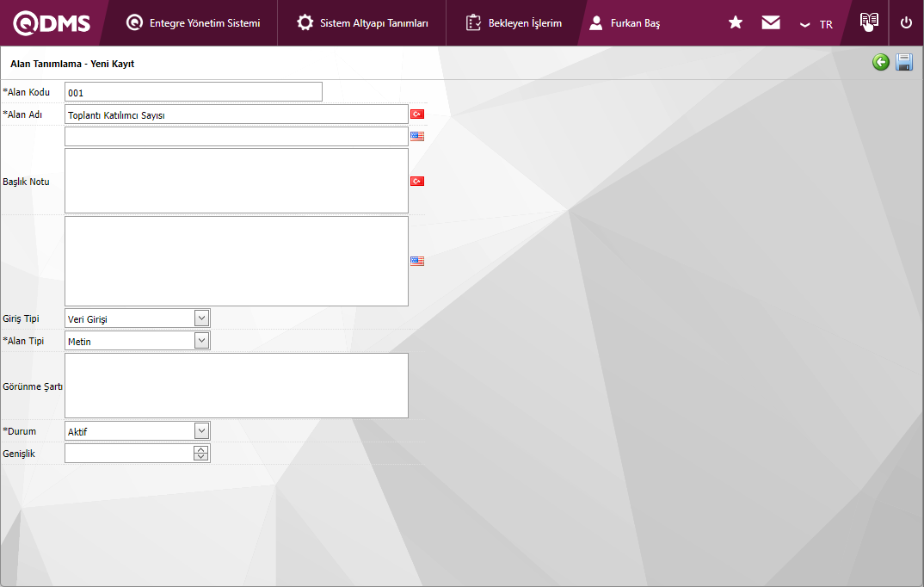This screenshot has width=924, height=587.
Task: Click the Görünme Şartı text area
Action: pos(237,386)
